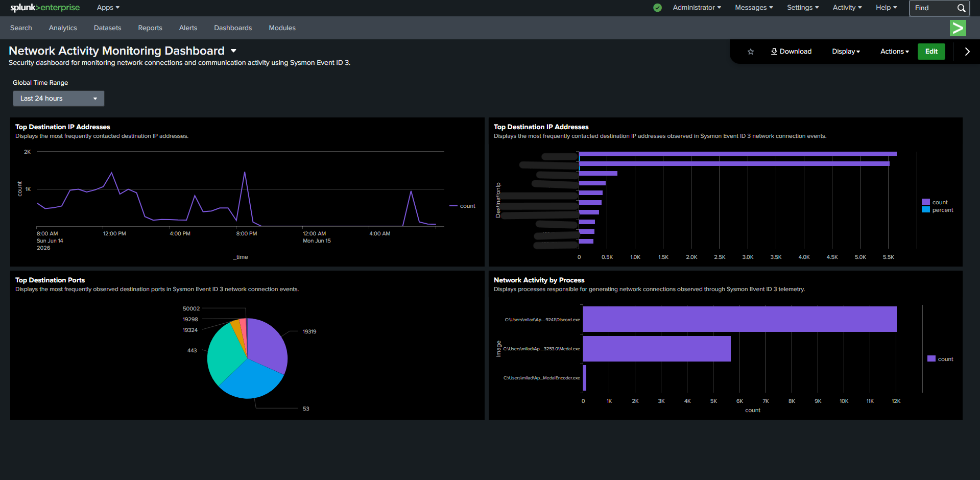Click the 19324 pie label
Image resolution: width=980 pixels, height=480 pixels.
point(190,330)
